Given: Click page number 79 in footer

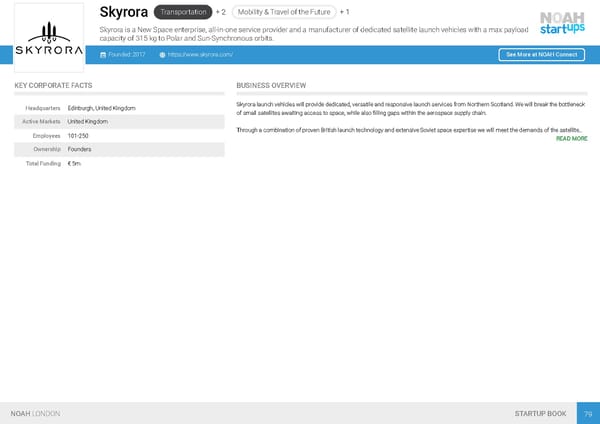Looking at the screenshot, I should click(x=589, y=413).
